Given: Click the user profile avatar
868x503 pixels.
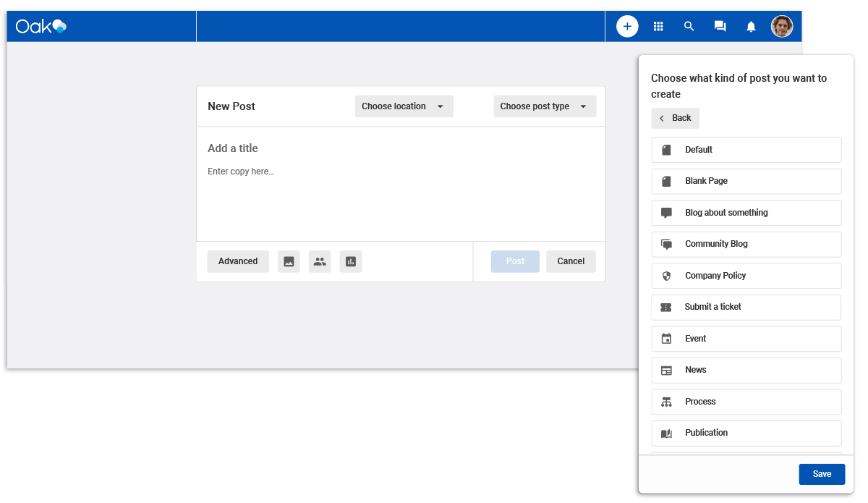Looking at the screenshot, I should pyautogui.click(x=781, y=27).
